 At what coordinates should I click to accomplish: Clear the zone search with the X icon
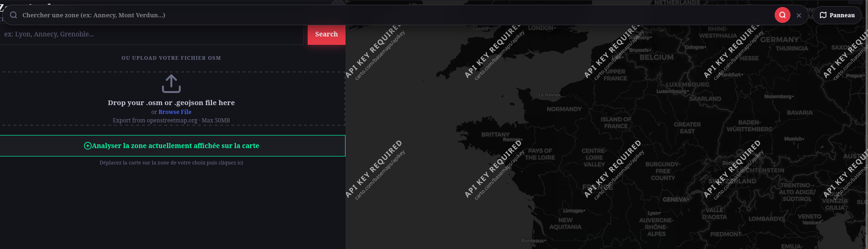click(799, 15)
